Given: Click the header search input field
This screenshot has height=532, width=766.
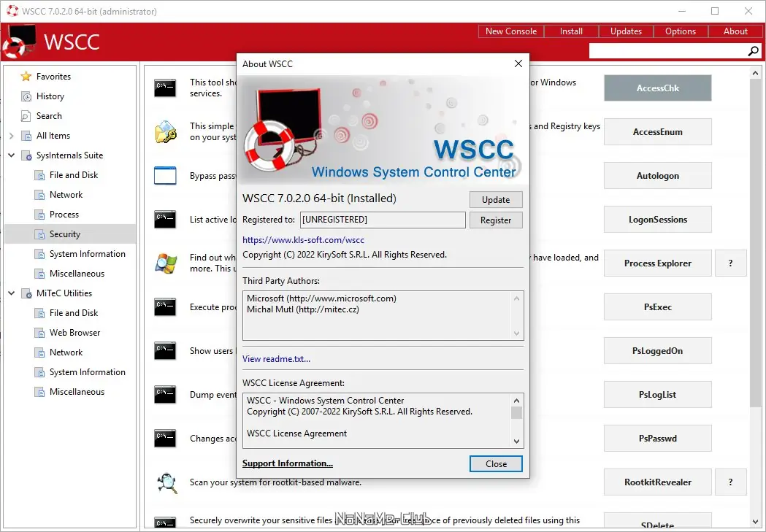Looking at the screenshot, I should tap(668, 51).
